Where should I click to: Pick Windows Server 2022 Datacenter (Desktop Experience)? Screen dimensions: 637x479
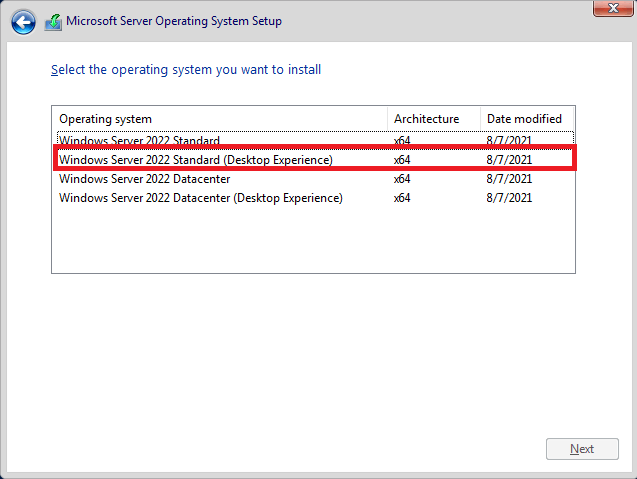click(x=201, y=198)
